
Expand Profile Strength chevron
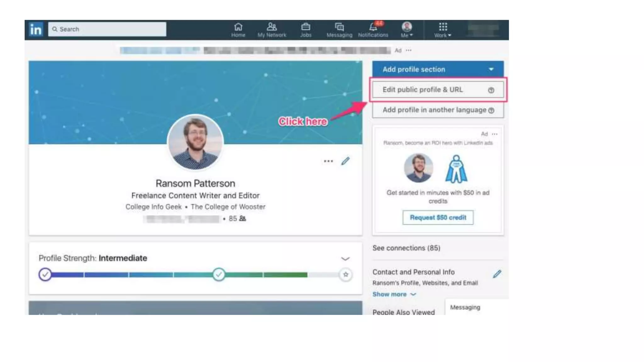point(345,259)
